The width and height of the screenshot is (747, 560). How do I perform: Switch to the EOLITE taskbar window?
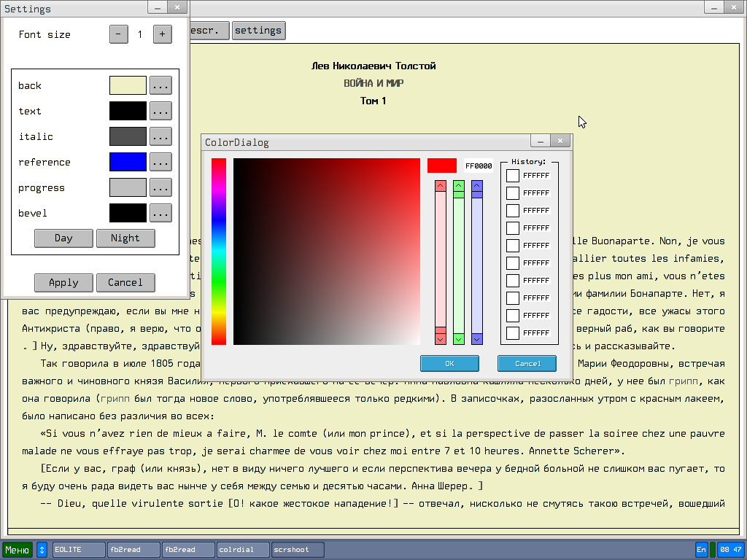tap(79, 549)
